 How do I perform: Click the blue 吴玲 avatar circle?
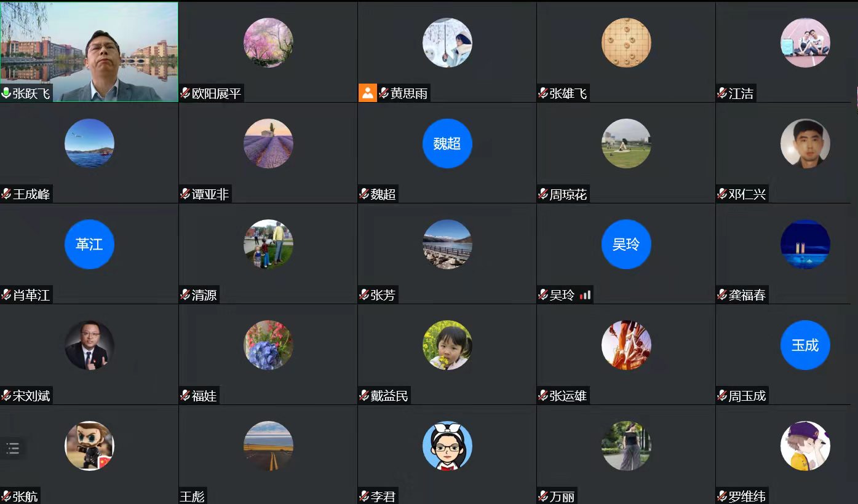[626, 245]
